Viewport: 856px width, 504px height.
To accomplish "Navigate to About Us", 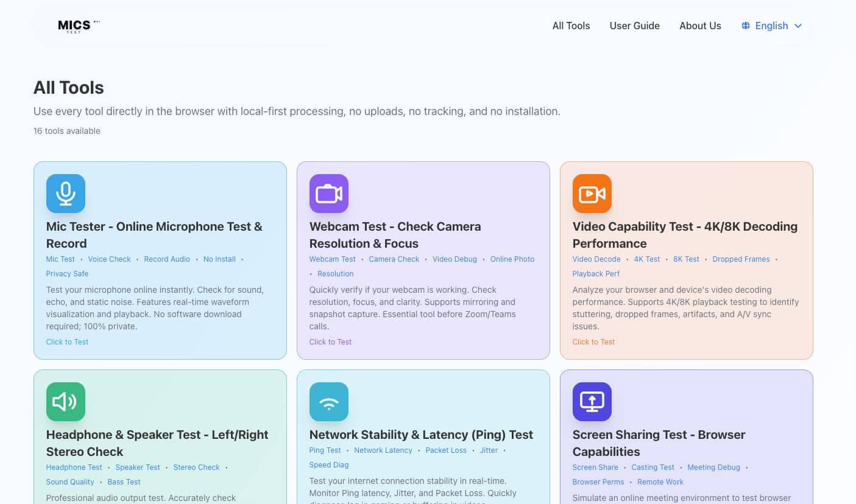I will [x=700, y=26].
